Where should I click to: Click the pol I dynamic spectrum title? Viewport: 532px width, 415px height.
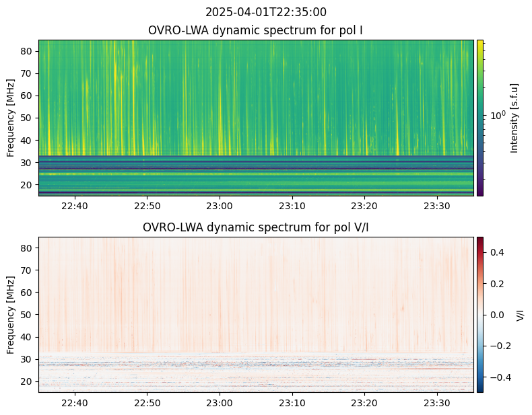255,30
